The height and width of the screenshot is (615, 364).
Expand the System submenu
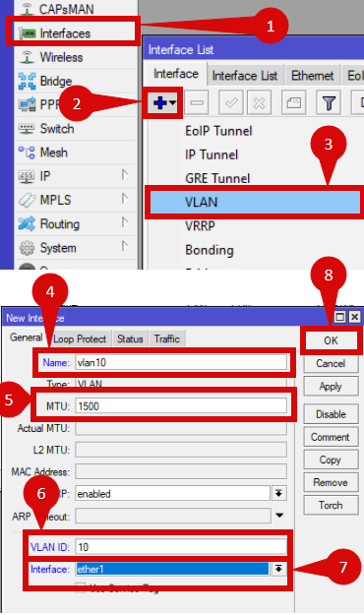pyautogui.click(x=77, y=248)
